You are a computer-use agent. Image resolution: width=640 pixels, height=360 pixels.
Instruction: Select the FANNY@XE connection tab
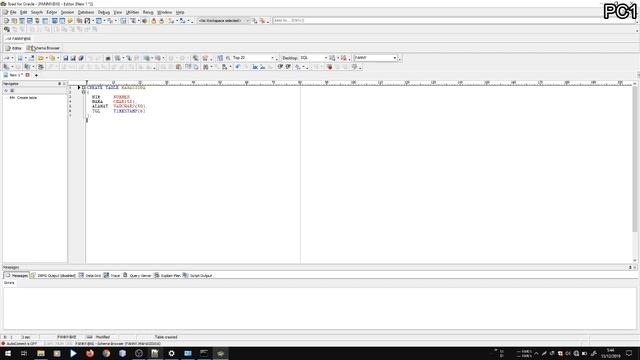19,38
